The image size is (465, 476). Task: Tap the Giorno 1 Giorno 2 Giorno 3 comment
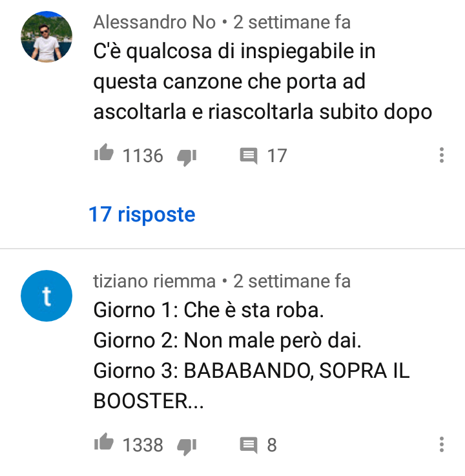[x=251, y=355]
